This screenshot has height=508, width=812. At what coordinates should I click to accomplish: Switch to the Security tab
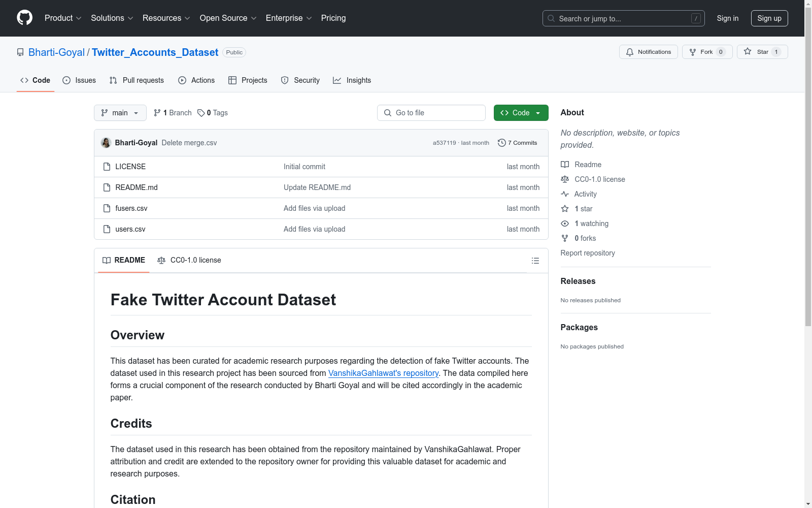(300, 80)
